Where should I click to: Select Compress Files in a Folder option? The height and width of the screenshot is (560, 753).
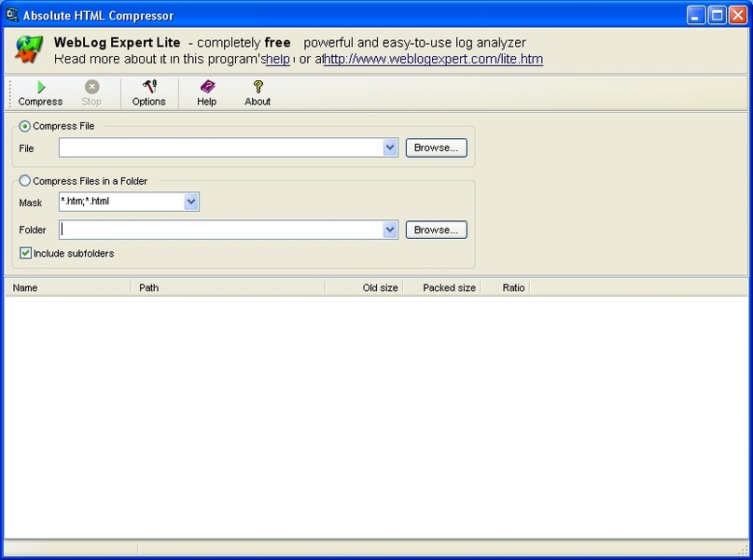[x=24, y=181]
